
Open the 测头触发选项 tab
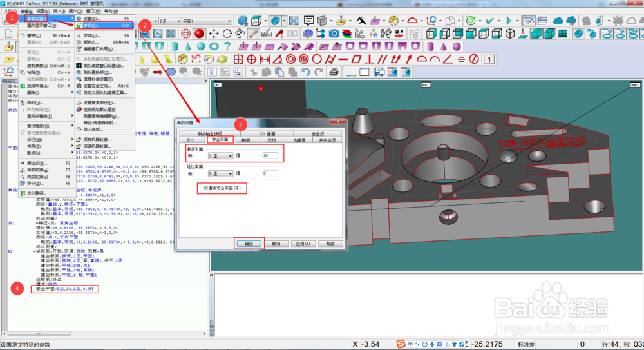[209, 133]
